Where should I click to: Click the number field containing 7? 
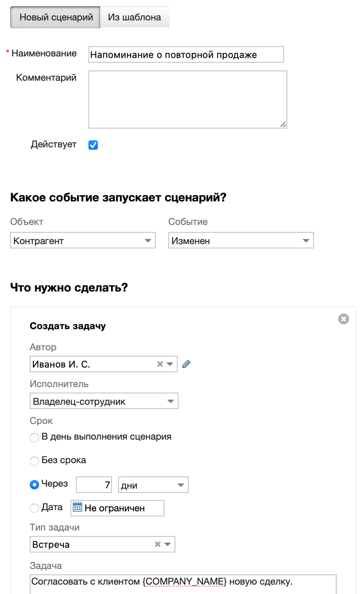tap(94, 485)
